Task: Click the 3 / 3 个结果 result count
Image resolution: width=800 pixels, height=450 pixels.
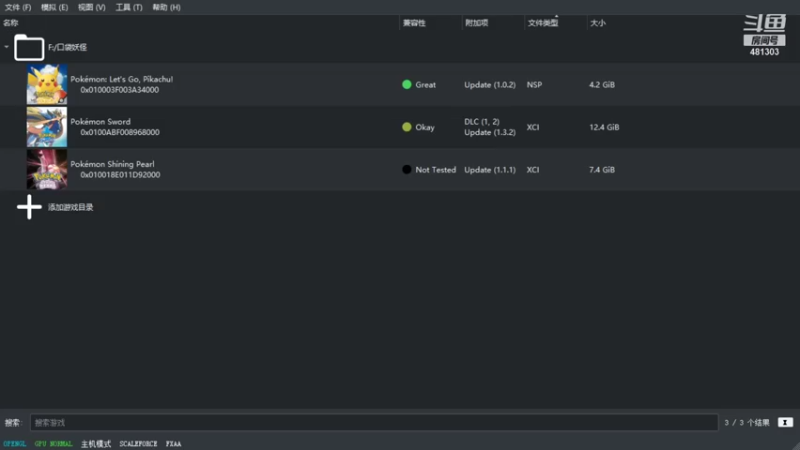Action: point(747,422)
